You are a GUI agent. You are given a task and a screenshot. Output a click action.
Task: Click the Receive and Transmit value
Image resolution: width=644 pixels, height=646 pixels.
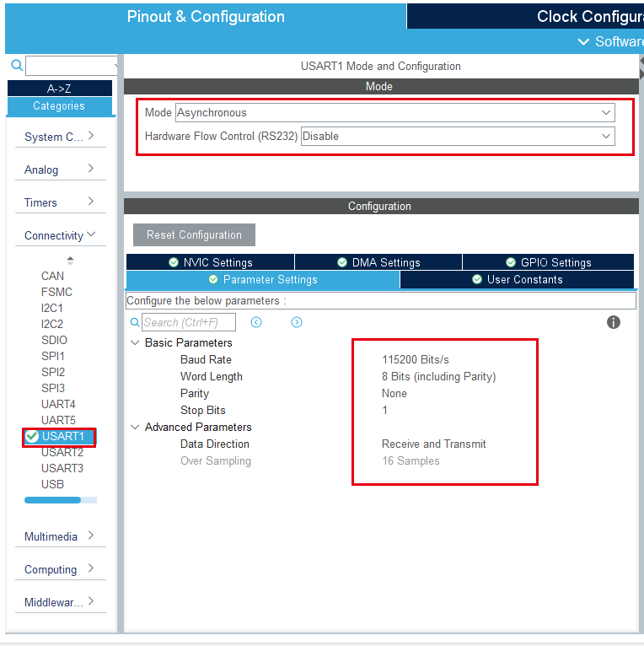tap(433, 444)
